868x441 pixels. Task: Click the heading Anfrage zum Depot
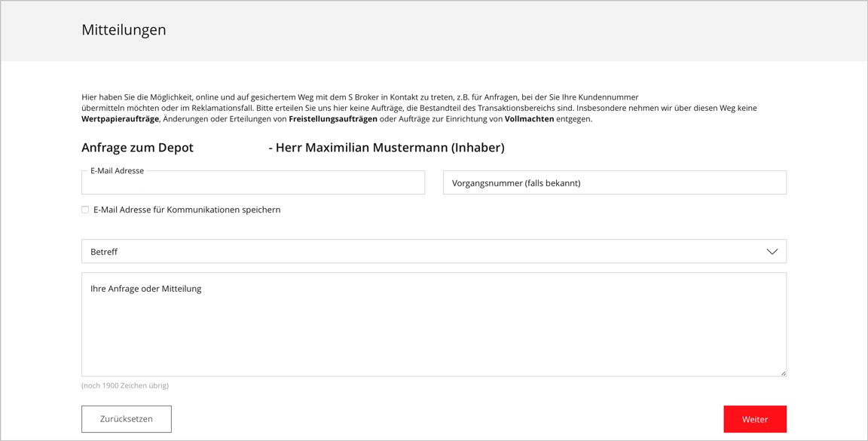[137, 148]
